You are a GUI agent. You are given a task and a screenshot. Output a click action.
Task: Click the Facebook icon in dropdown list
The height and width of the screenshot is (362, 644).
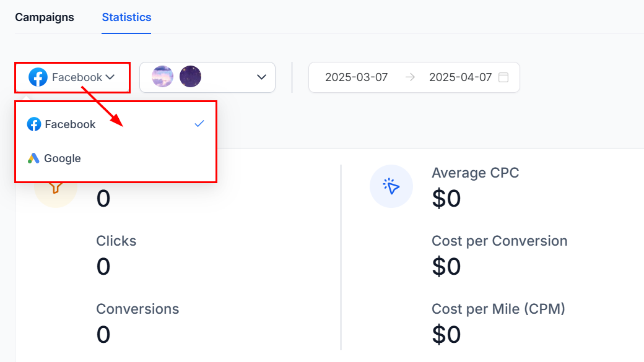34,124
